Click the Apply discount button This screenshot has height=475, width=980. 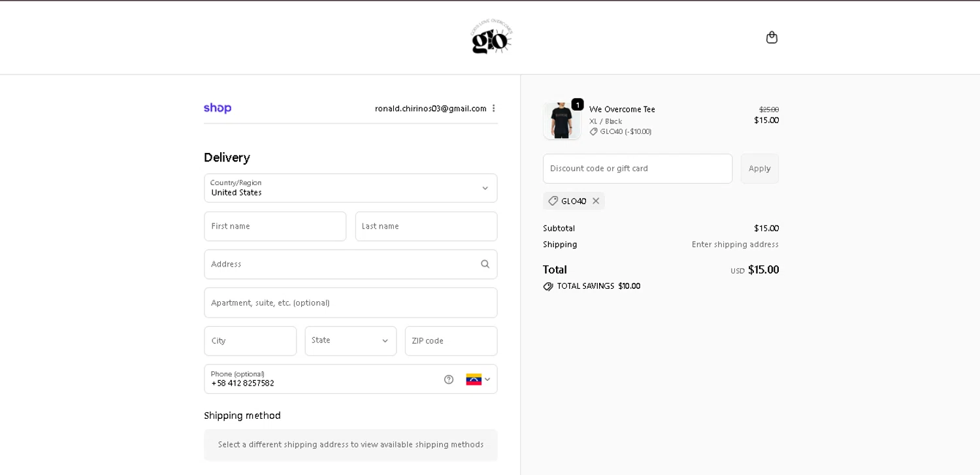click(x=760, y=169)
